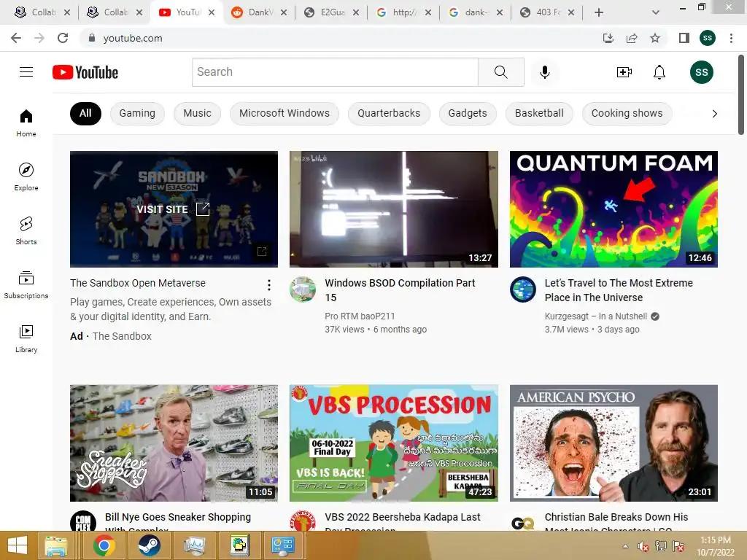Screen dimensions: 747x560
Task: Open The Sandbox Open Metaverse ad title
Action: [x=138, y=283]
